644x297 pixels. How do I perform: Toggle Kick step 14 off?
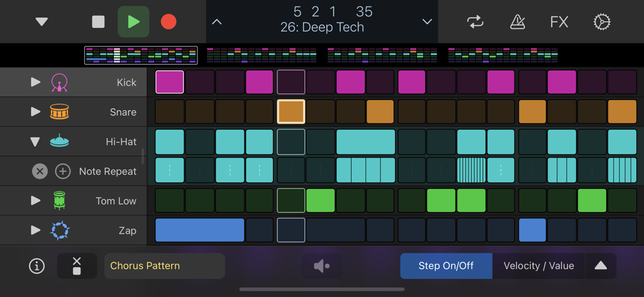pos(562,82)
